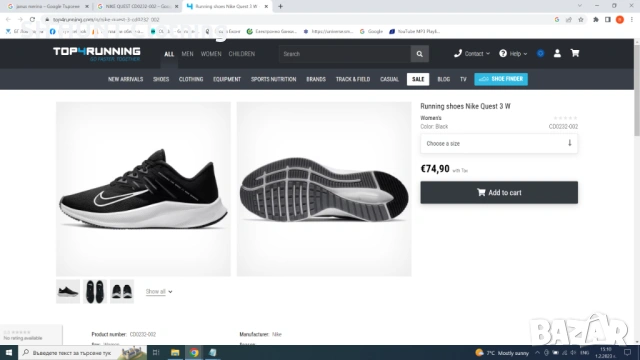Switch to the NIKE QUEST Google tab
This screenshot has width=640, height=360.
137,6
